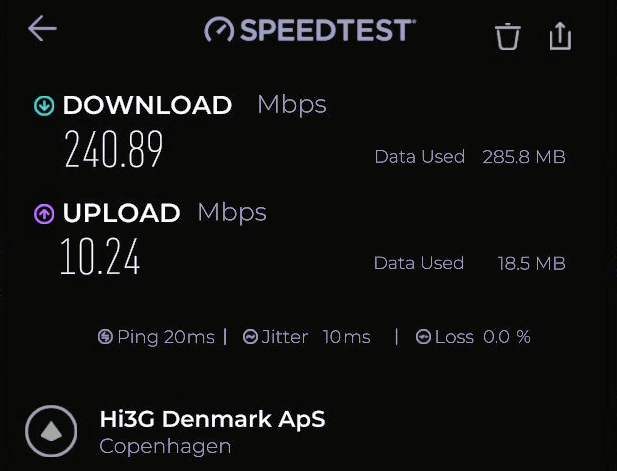This screenshot has height=471, width=617.
Task: Open Hi3G Denmark ApS server details
Action: coord(212,419)
